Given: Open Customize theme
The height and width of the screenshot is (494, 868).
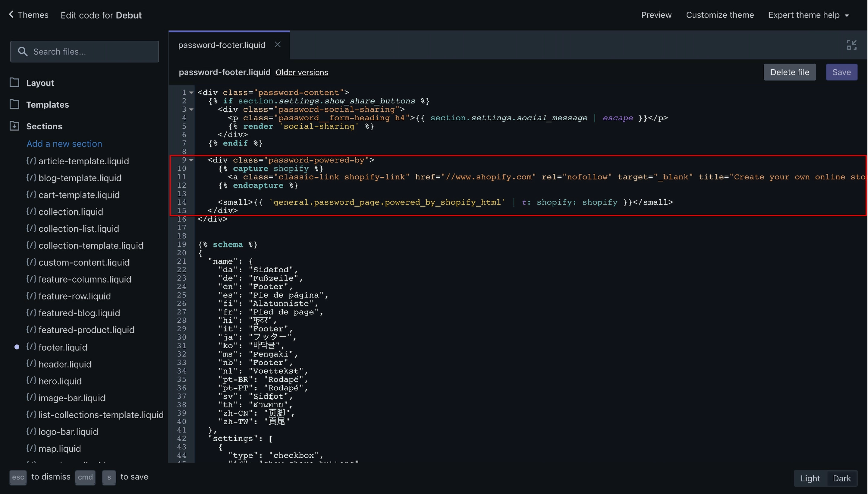Looking at the screenshot, I should (720, 15).
